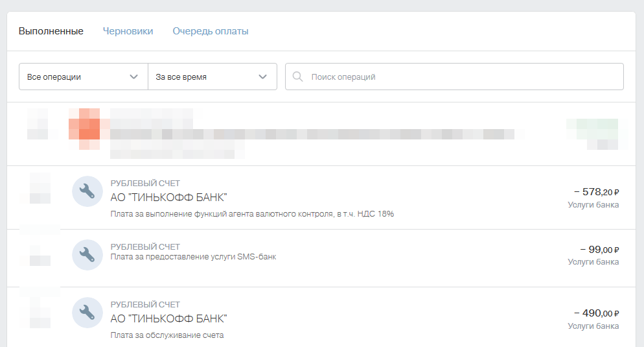Switch to the 'Выполненные' tab
The width and height of the screenshot is (644, 347).
coord(51,31)
